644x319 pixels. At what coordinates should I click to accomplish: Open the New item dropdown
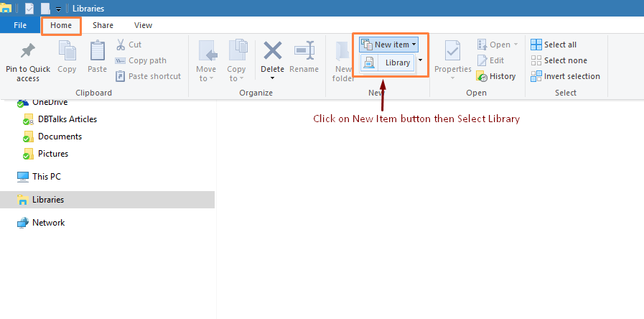388,45
